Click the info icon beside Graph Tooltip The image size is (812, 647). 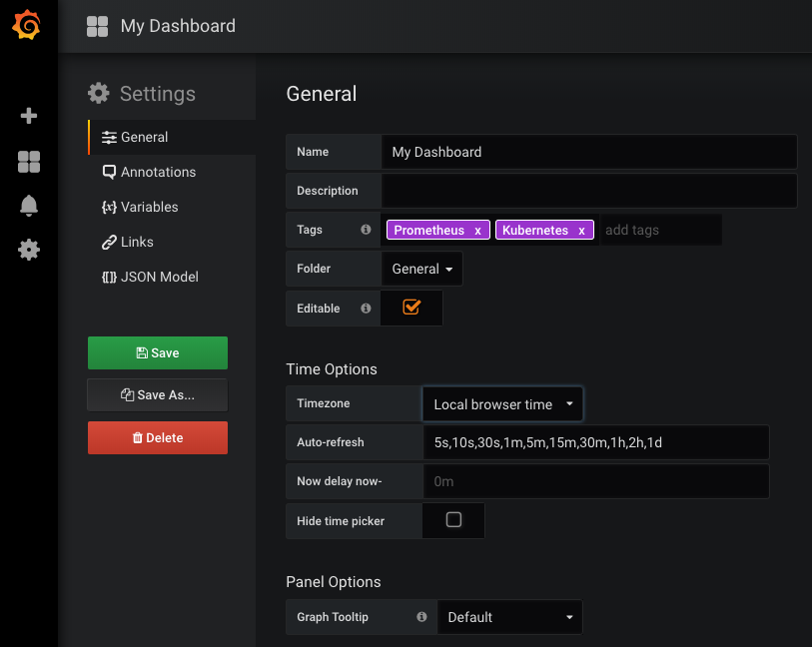click(x=421, y=616)
